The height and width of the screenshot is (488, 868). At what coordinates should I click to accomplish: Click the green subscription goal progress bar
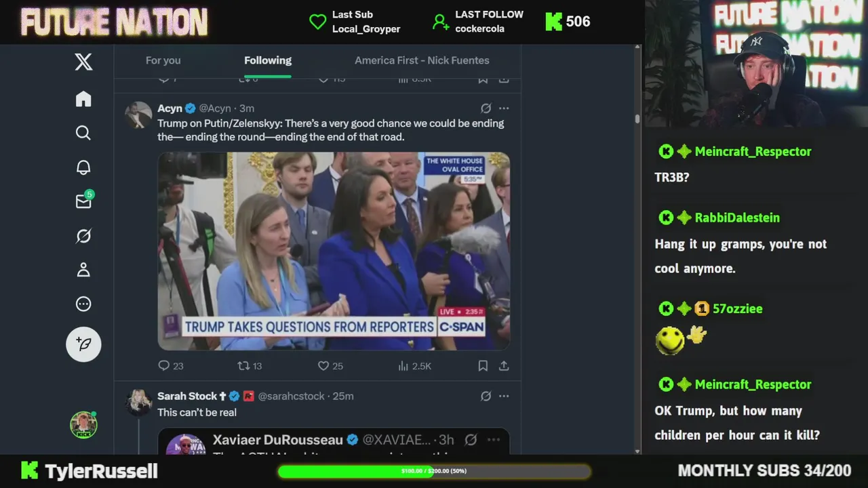pyautogui.click(x=434, y=471)
